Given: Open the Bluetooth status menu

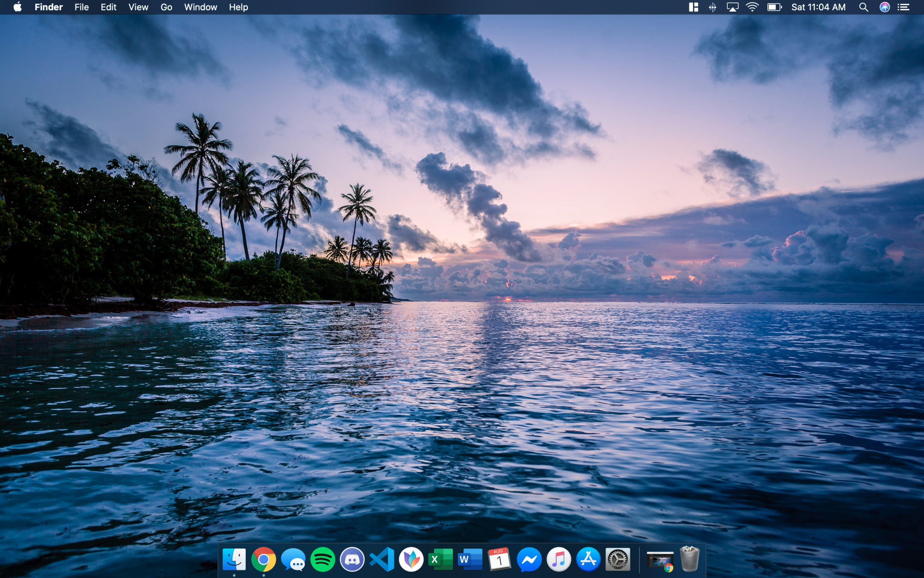Looking at the screenshot, I should click(712, 7).
